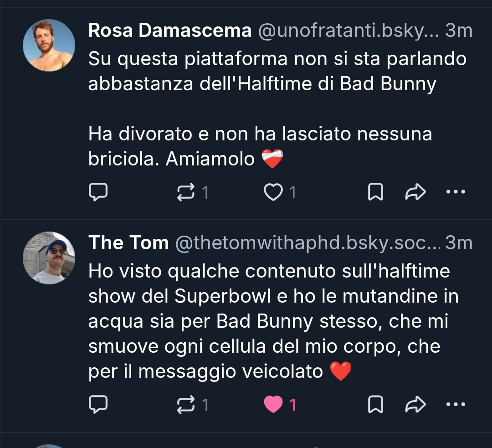Tap the @thetomwithaphd.bsky.soc handle
The width and height of the screenshot is (492, 448).
307,243
